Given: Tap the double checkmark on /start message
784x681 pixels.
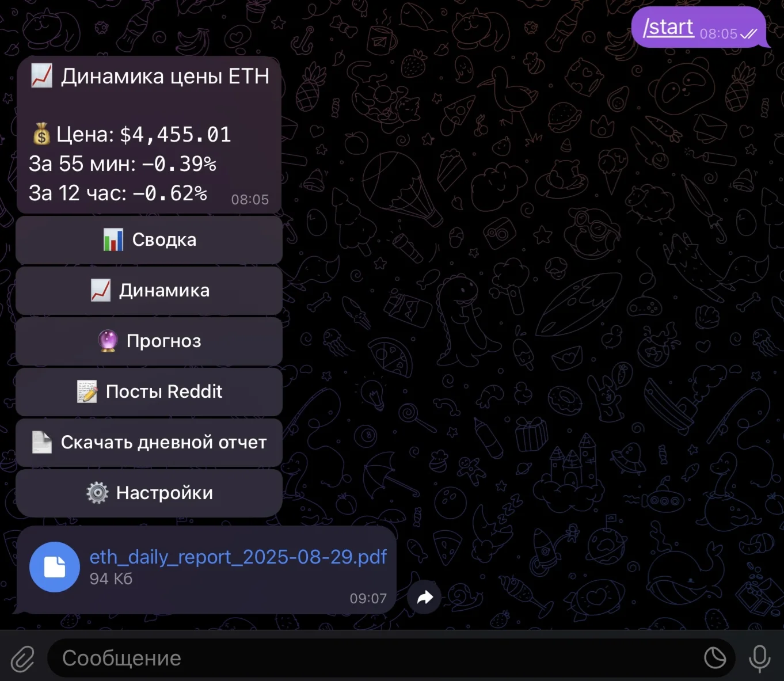Looking at the screenshot, I should (748, 34).
